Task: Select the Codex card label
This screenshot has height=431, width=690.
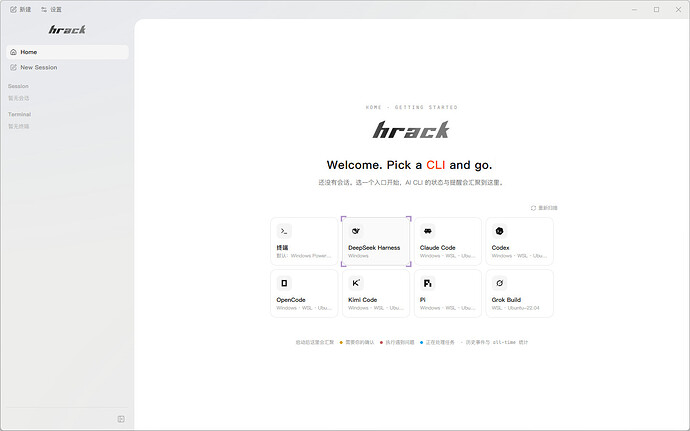Action: pos(500,248)
